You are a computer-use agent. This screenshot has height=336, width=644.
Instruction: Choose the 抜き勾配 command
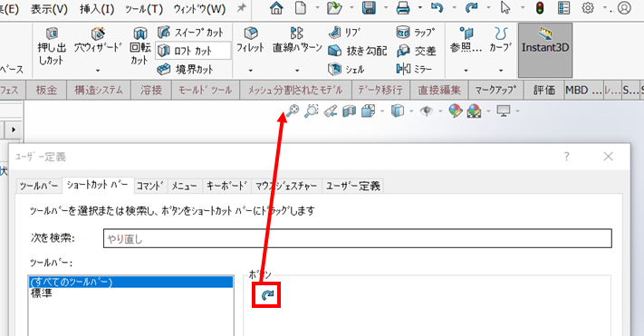click(357, 51)
